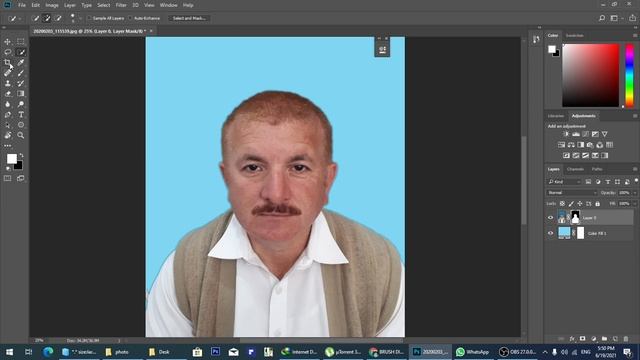Viewport: 640px width, 360px height.
Task: Open the Layers panel flyout menu
Action: tap(635, 169)
